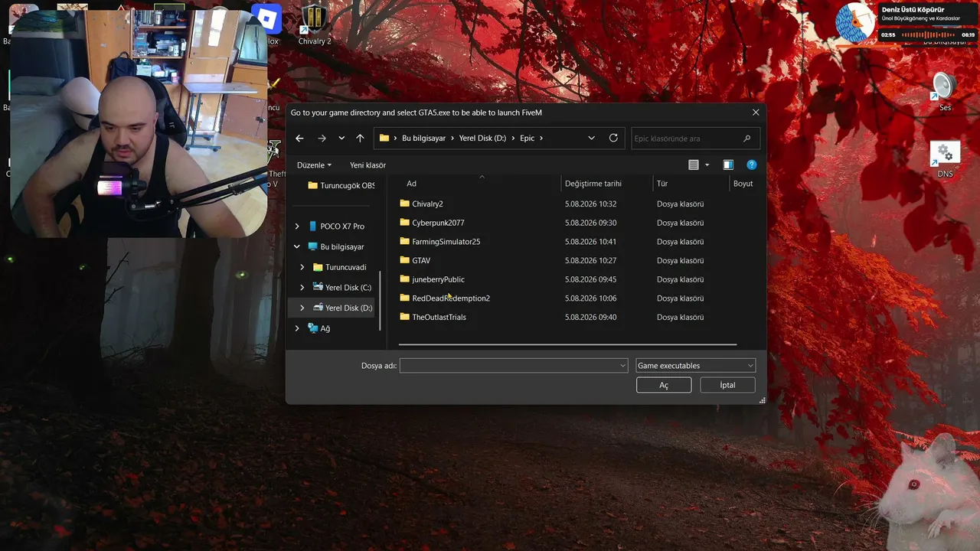Click Bu bilgisayar in the address path
980x551 pixels.
click(x=423, y=139)
